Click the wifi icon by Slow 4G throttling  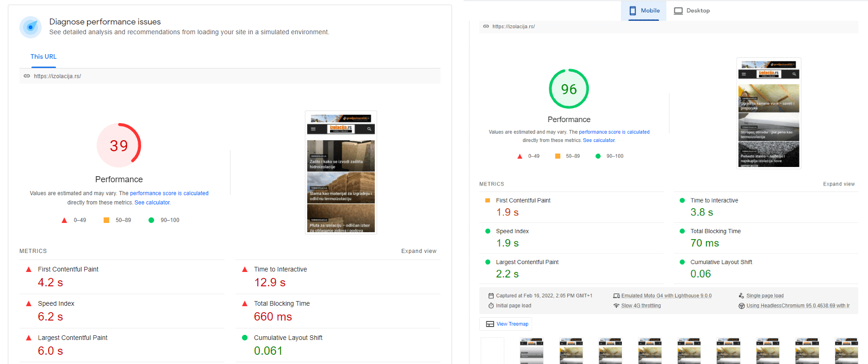616,306
